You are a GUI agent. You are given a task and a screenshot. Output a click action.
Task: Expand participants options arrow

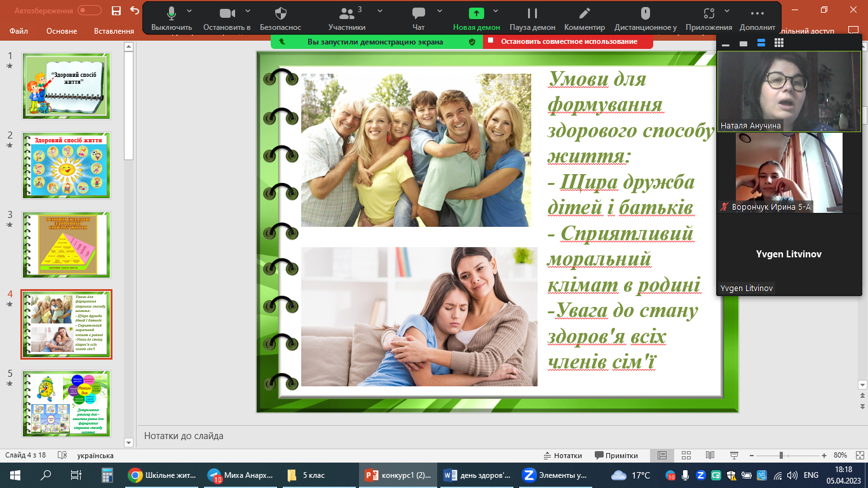pos(380,11)
